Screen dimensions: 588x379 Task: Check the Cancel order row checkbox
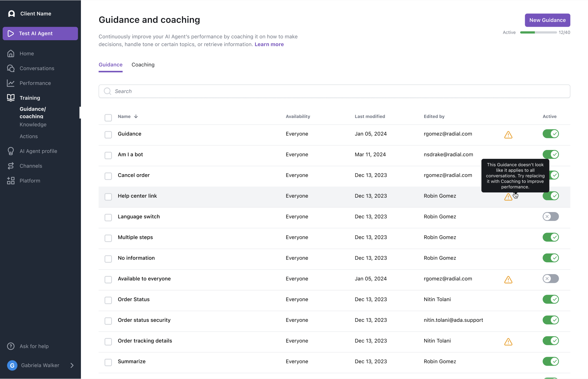(x=108, y=176)
